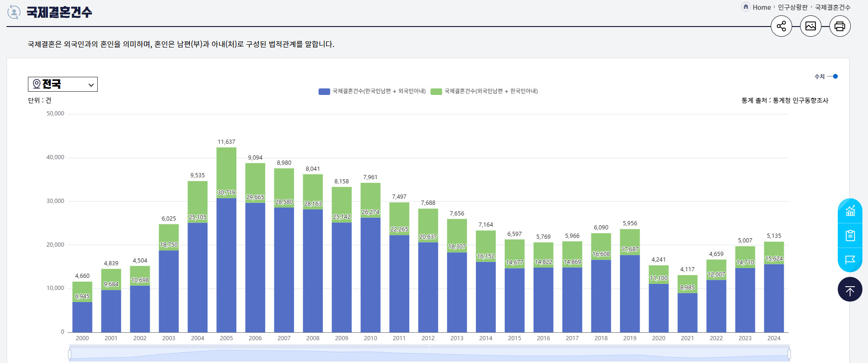Click the blue bar segment for 2005
868x363 pixels.
click(227, 265)
